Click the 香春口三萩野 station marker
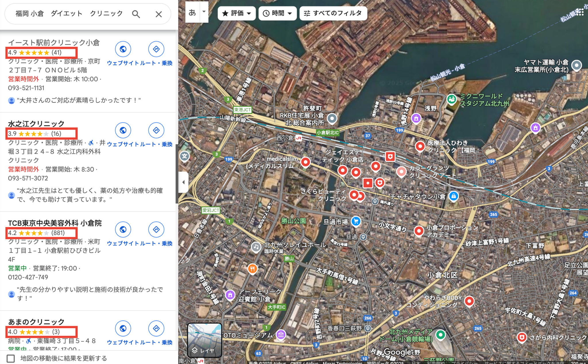This screenshot has height=364, width=588. click(x=368, y=328)
